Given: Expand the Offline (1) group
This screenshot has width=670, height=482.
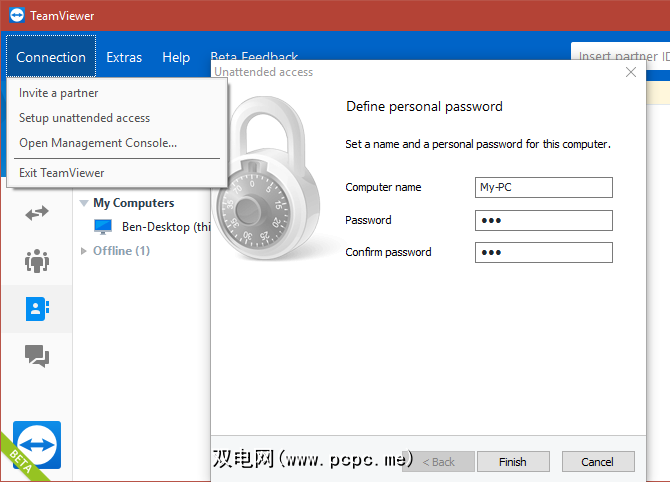Looking at the screenshot, I should (84, 251).
